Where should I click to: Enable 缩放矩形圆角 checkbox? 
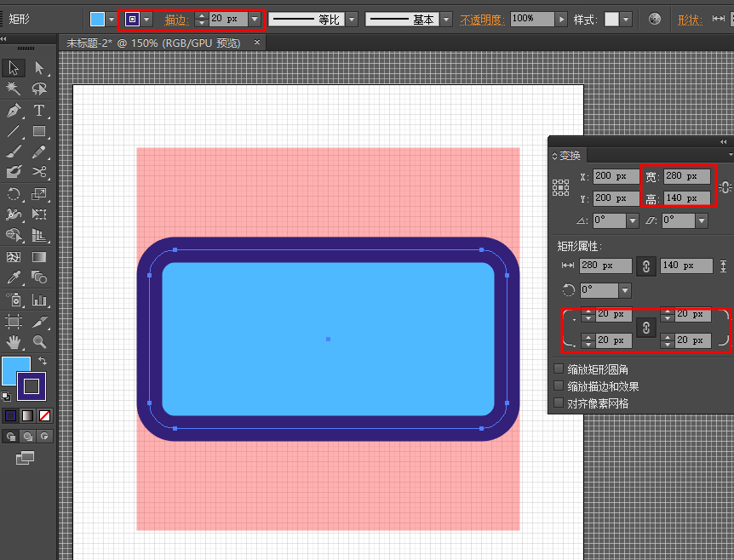559,369
